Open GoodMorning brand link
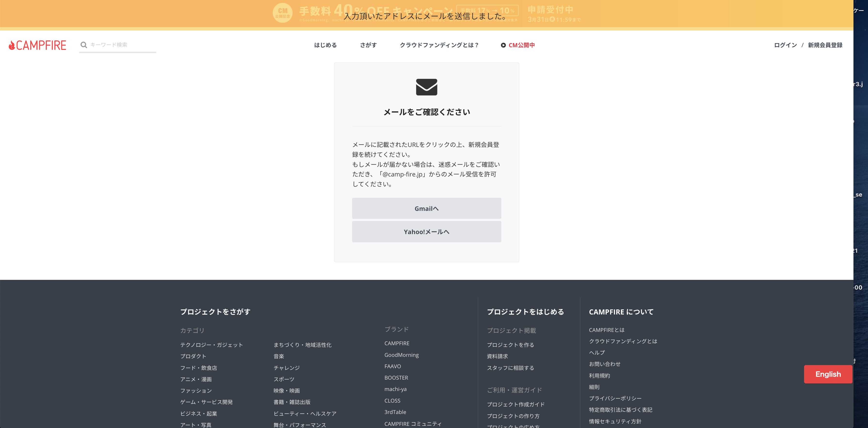The width and height of the screenshot is (868, 428). pyautogui.click(x=401, y=355)
